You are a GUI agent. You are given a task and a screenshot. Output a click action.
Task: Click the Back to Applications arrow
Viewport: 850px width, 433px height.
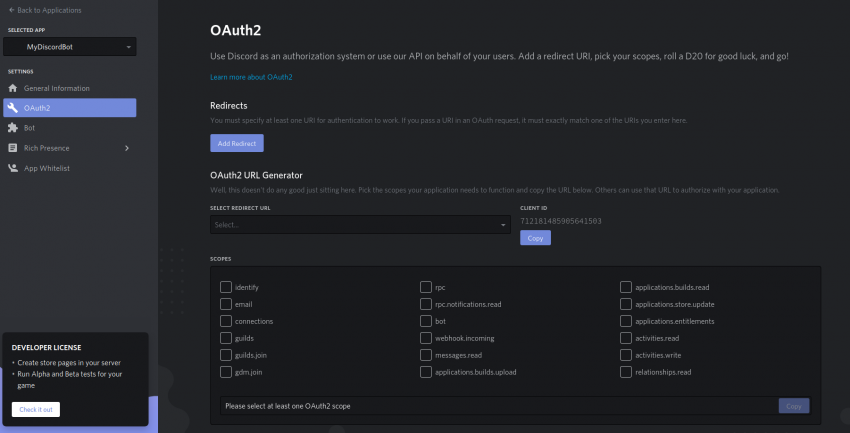click(10, 10)
